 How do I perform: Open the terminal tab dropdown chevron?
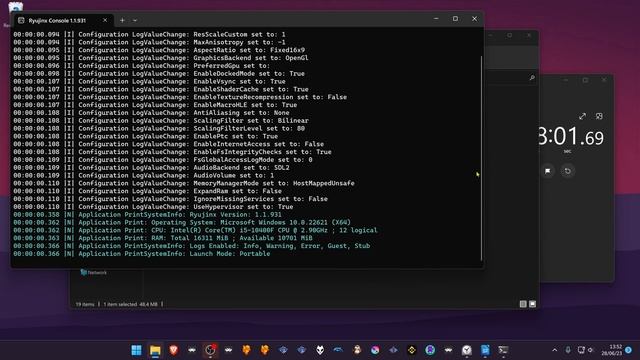pos(135,20)
